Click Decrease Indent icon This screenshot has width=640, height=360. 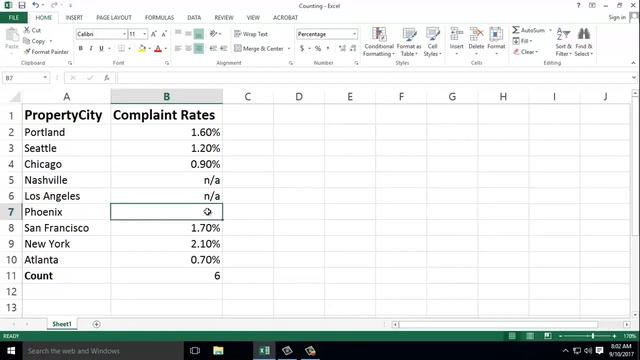tap(213, 49)
